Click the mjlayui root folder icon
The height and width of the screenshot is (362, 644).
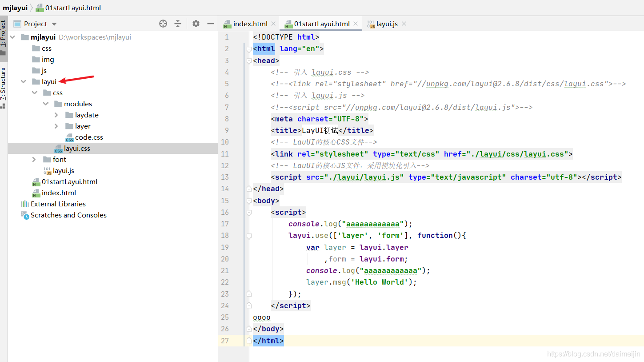point(25,37)
